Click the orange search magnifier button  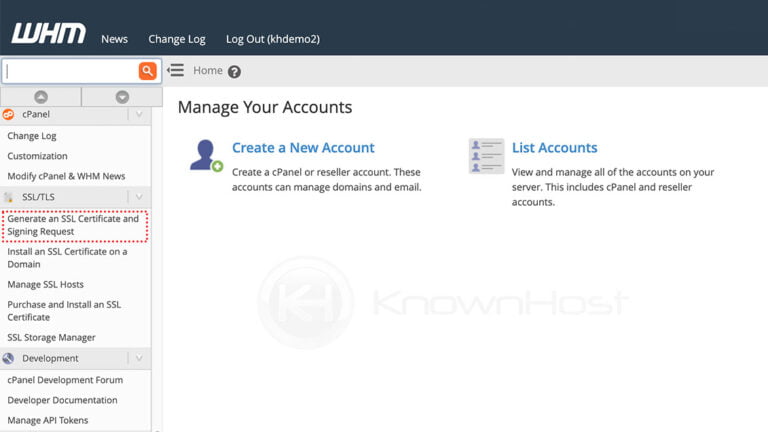click(x=148, y=71)
